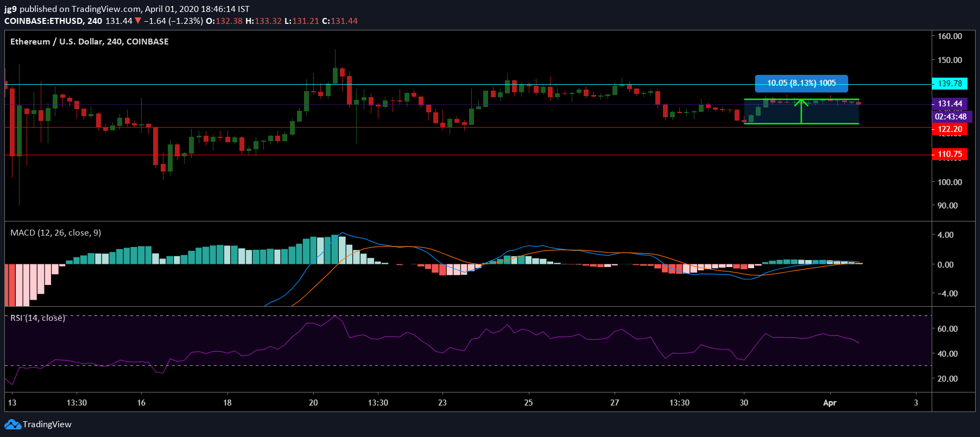Click the 3 date label on time axis
Image resolution: width=980 pixels, height=437 pixels.
click(916, 403)
